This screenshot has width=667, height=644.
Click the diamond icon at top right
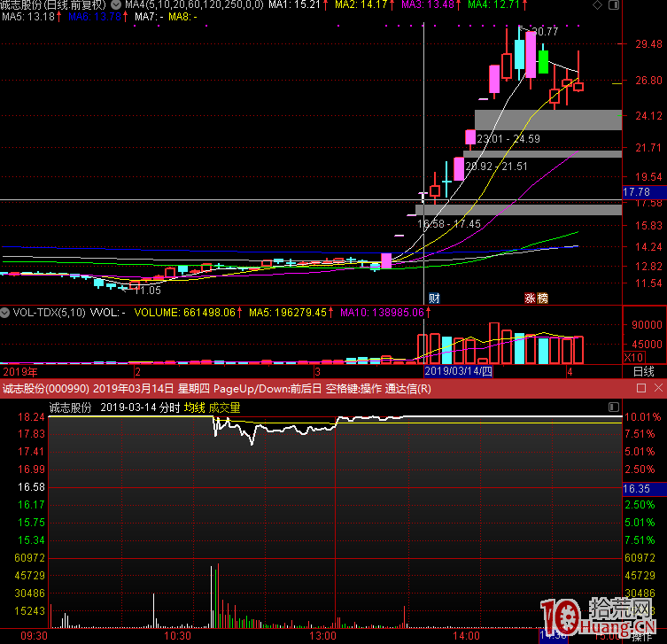point(597,5)
